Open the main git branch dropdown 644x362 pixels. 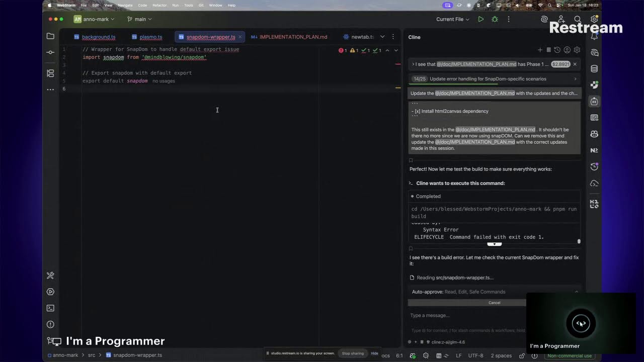pos(139,19)
